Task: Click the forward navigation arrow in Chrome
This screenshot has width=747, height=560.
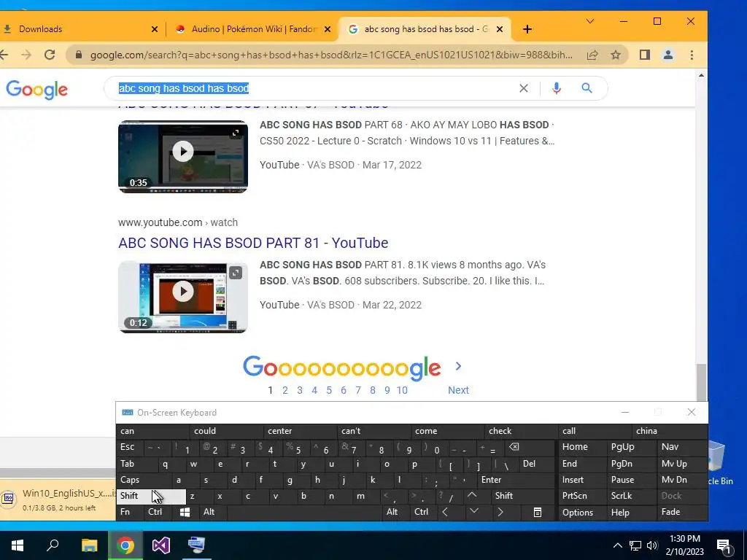Action: click(26, 55)
